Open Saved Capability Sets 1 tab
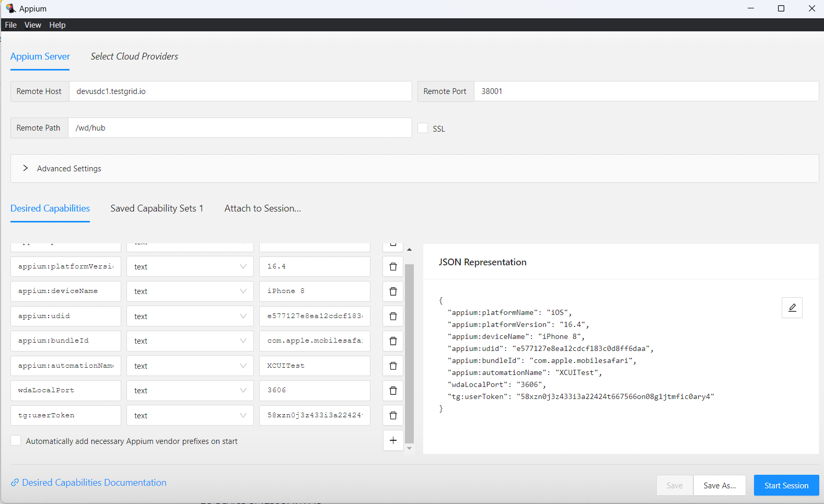Viewport: 824px width, 504px height. tap(157, 208)
